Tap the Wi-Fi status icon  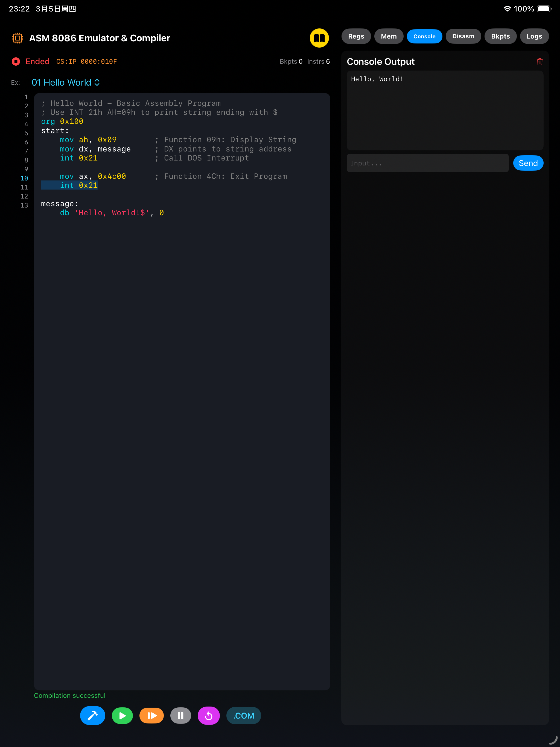[507, 9]
